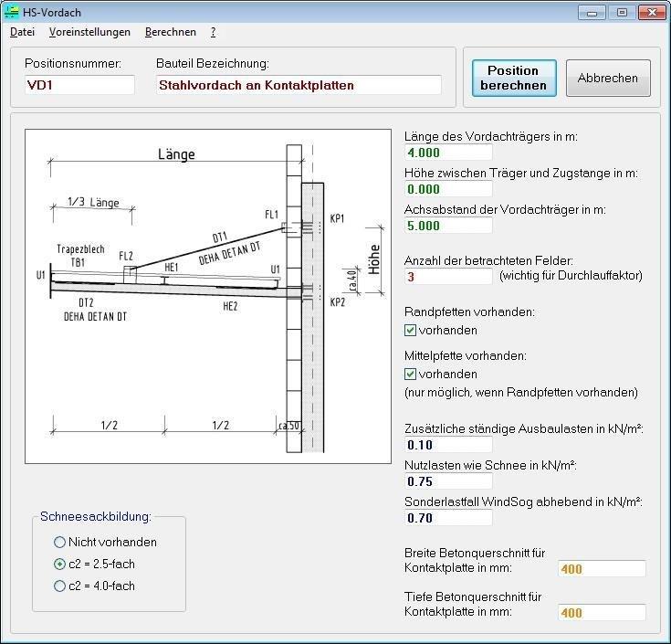Click the Position berechnen button

point(514,78)
